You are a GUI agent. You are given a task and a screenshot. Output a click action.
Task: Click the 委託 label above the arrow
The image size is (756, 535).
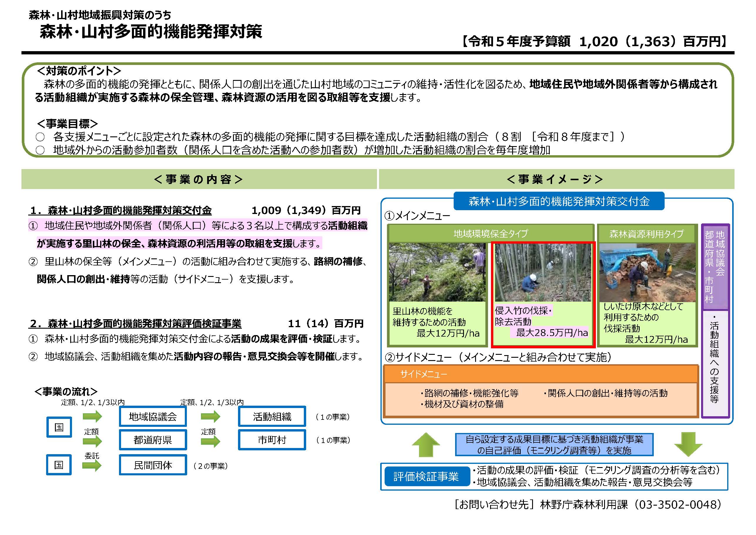92,456
